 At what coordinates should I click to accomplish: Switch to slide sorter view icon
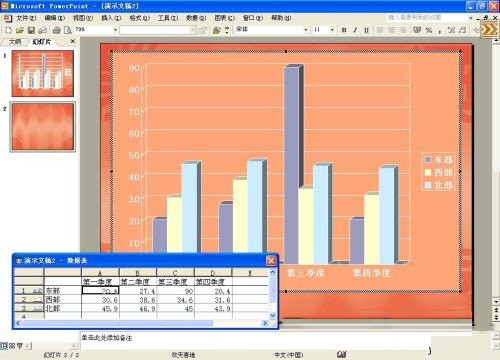pyautogui.click(x=12, y=346)
